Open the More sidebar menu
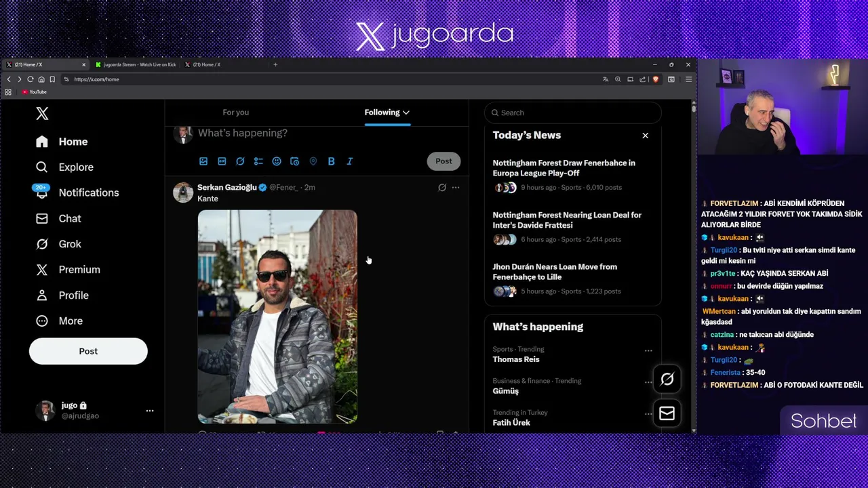This screenshot has width=868, height=488. pos(60,321)
